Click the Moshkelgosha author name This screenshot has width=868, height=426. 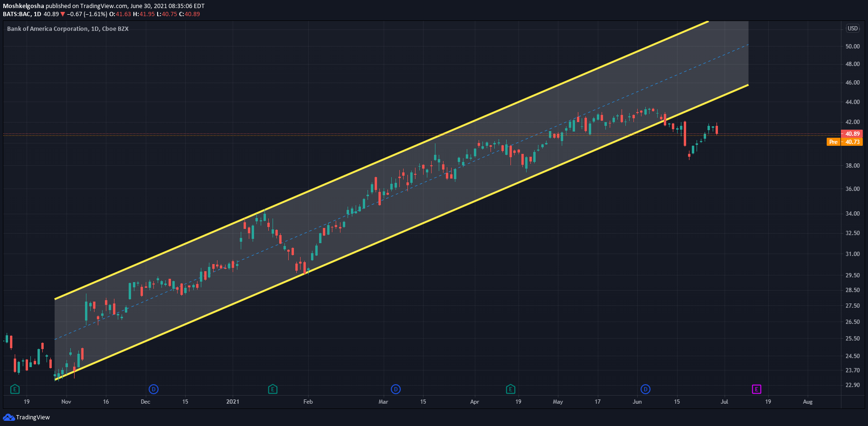tap(23, 6)
